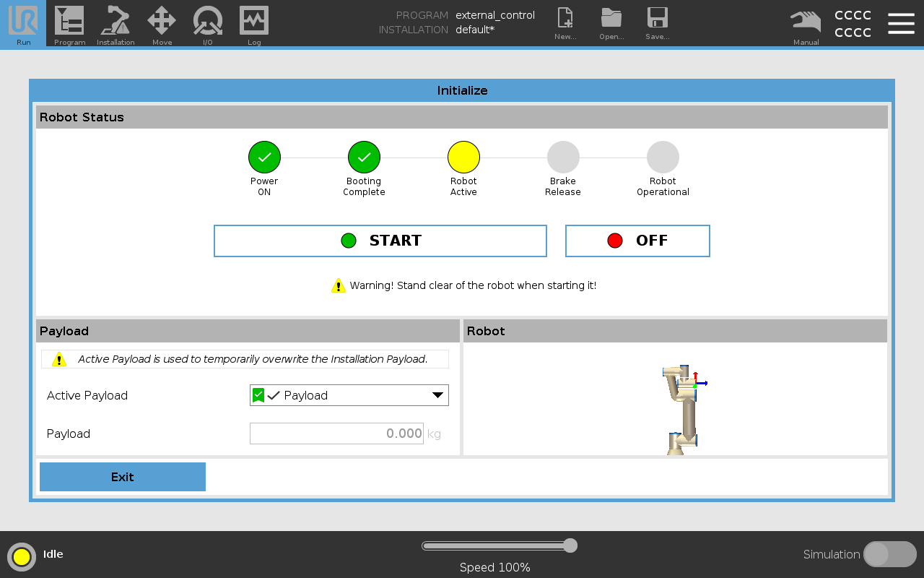Click the Manual mode hand icon
This screenshot has height=578, width=924.
click(x=806, y=22)
